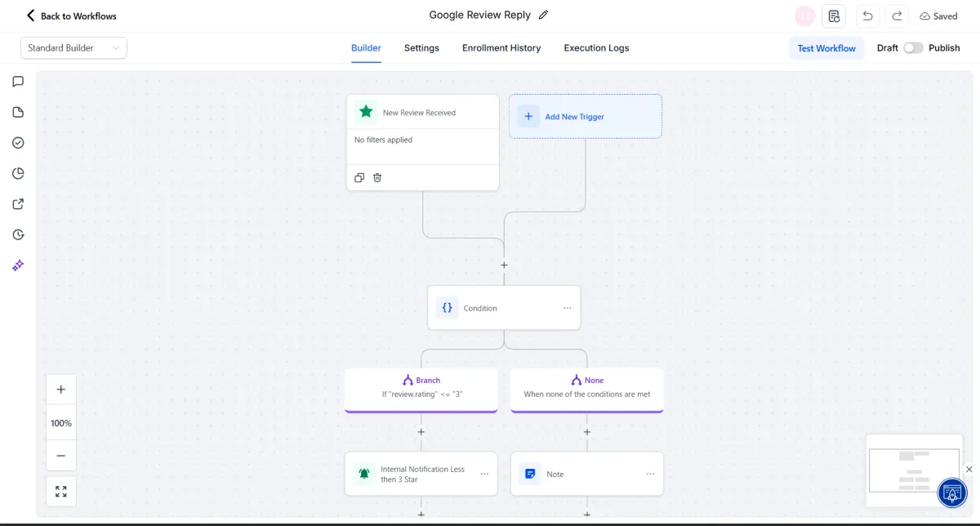Go Back to Workflows

tap(72, 16)
